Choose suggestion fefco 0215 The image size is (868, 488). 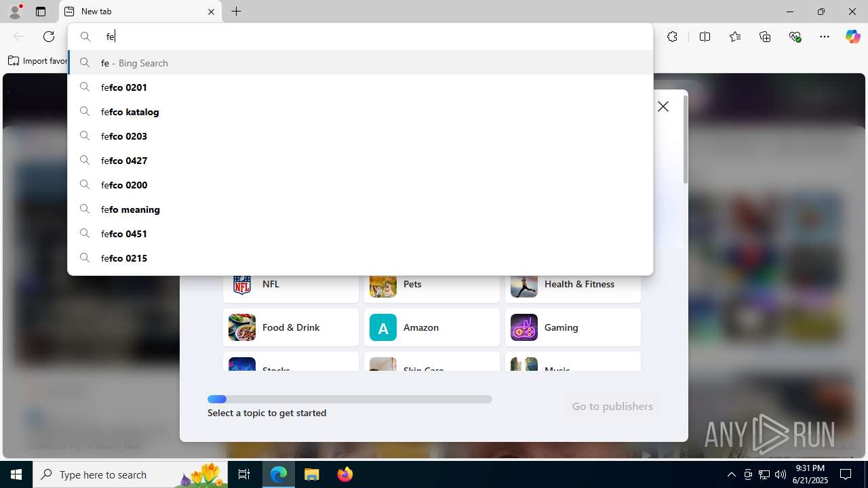coord(360,258)
